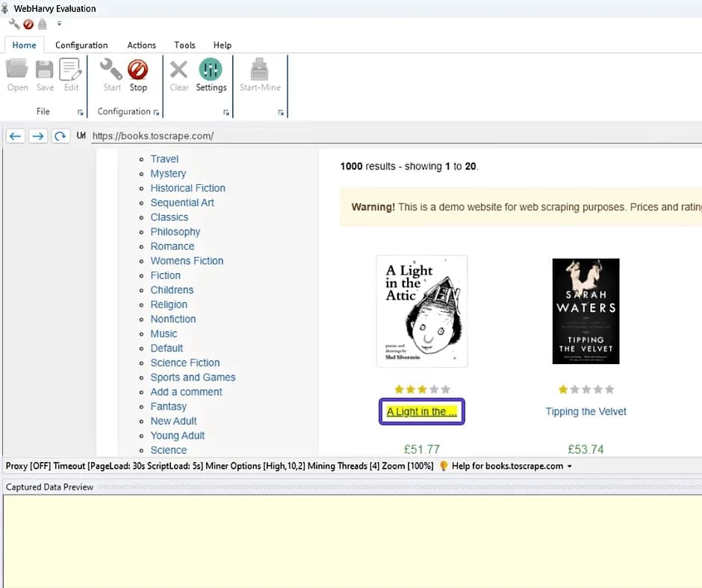Click the Save floppy disk icon
Screen dimensions: 702x588
(45, 71)
